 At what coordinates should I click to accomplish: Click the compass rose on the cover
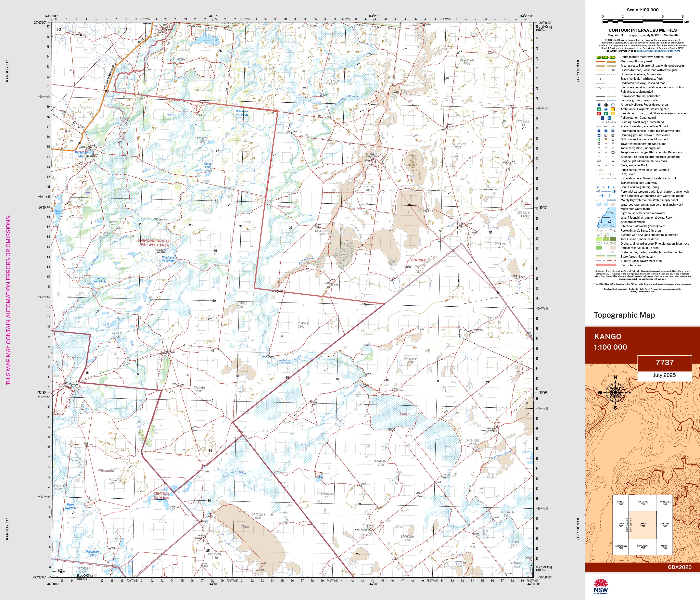pyautogui.click(x=615, y=392)
